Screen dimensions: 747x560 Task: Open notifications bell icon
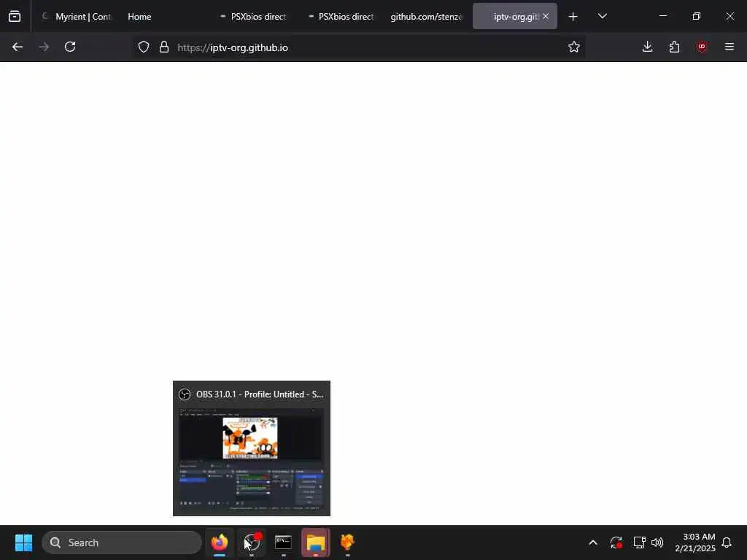click(x=727, y=542)
